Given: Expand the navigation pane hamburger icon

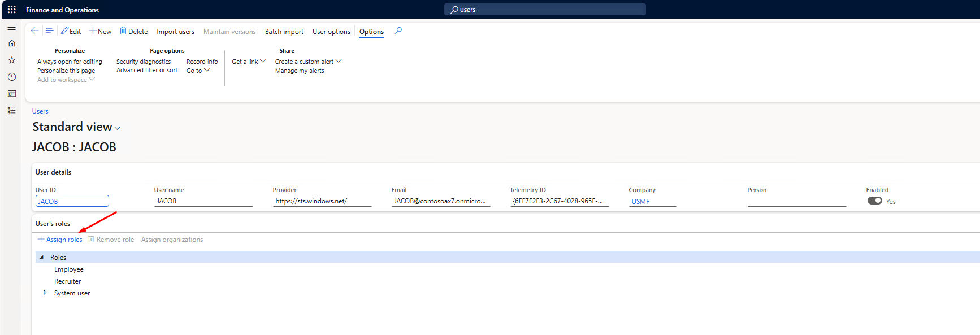Looking at the screenshot, I should coord(11,27).
